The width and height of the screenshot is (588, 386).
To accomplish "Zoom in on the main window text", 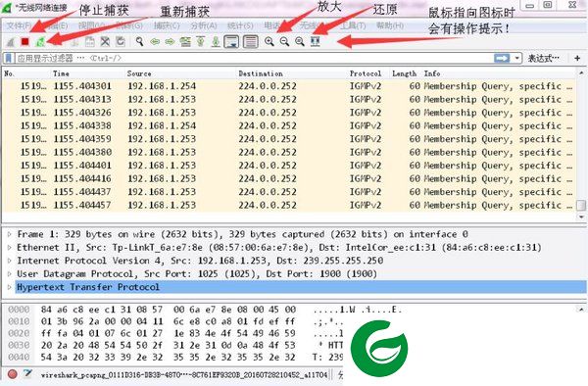I will click(269, 41).
